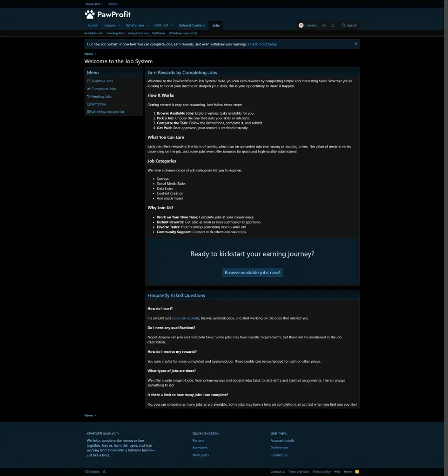448x476 pixels.
Task: Click the 'Check it out today!' link
Action: (x=262, y=44)
